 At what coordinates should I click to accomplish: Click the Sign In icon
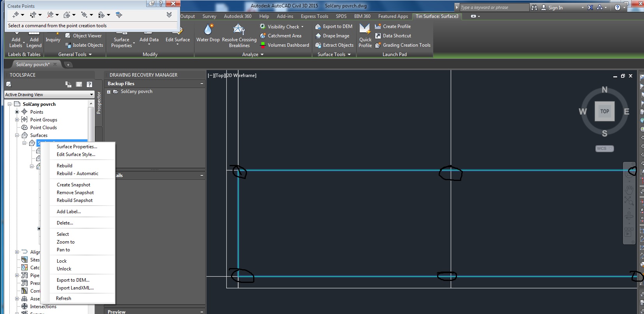coord(544,7)
